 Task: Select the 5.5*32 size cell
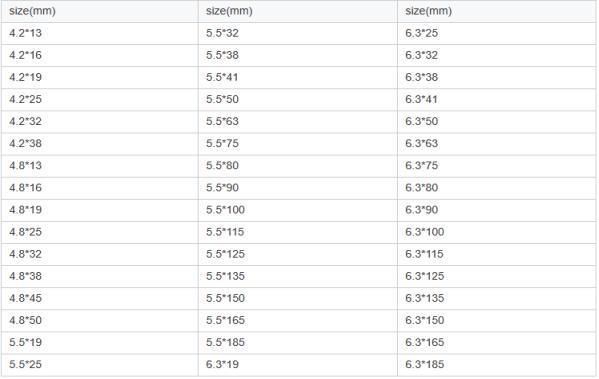[298, 33]
